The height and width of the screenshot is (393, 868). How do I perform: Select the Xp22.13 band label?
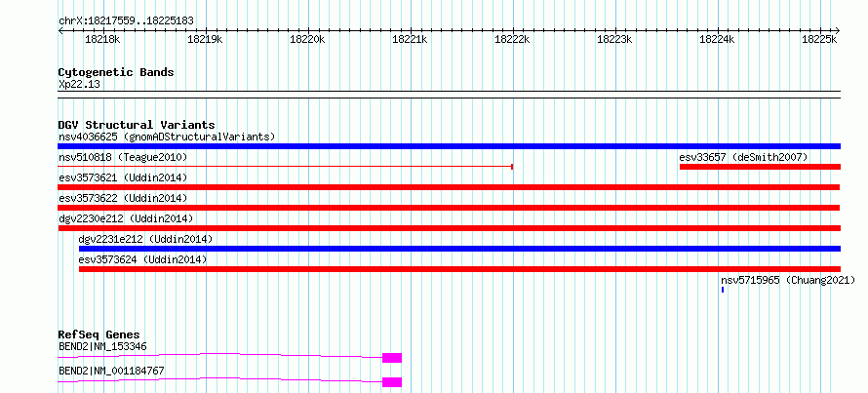pyautogui.click(x=79, y=85)
